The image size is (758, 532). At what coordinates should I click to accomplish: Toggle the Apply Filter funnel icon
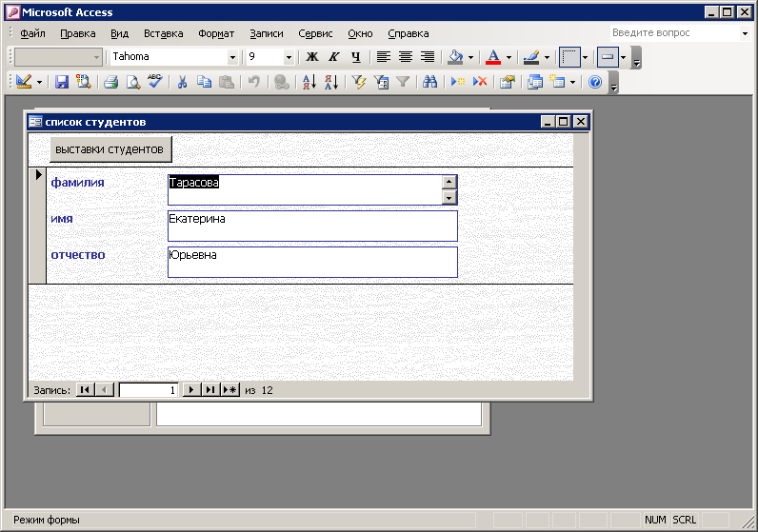tap(403, 82)
